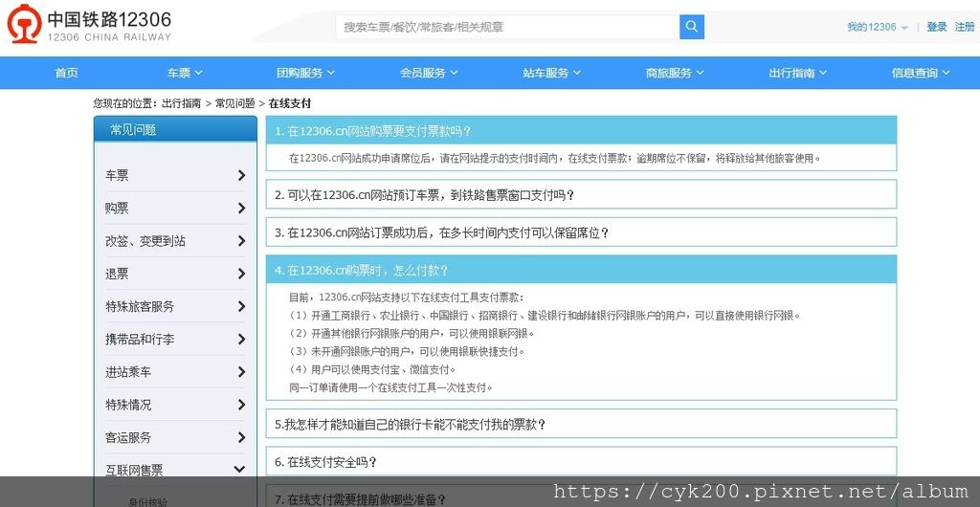Open the 会员服务 navigation menu
980x507 pixels.
(x=429, y=73)
